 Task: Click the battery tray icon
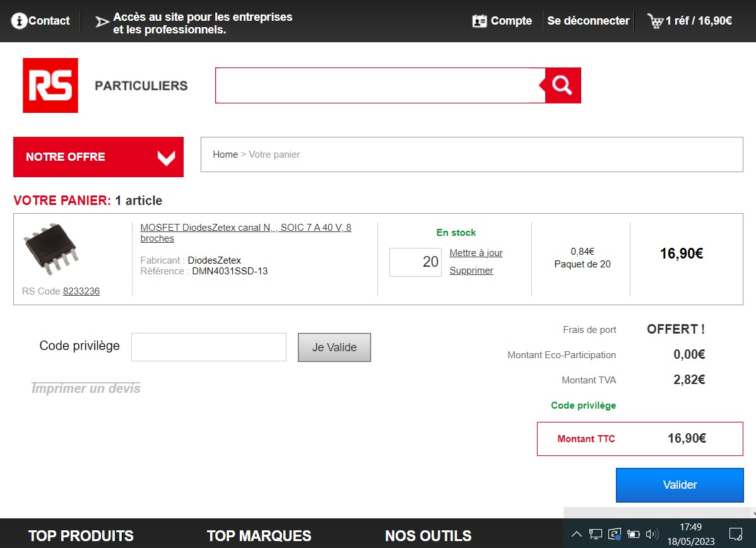[633, 533]
